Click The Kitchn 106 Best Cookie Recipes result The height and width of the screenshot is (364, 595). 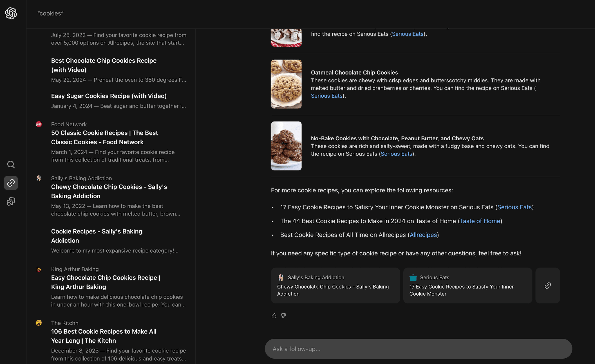[x=103, y=336]
